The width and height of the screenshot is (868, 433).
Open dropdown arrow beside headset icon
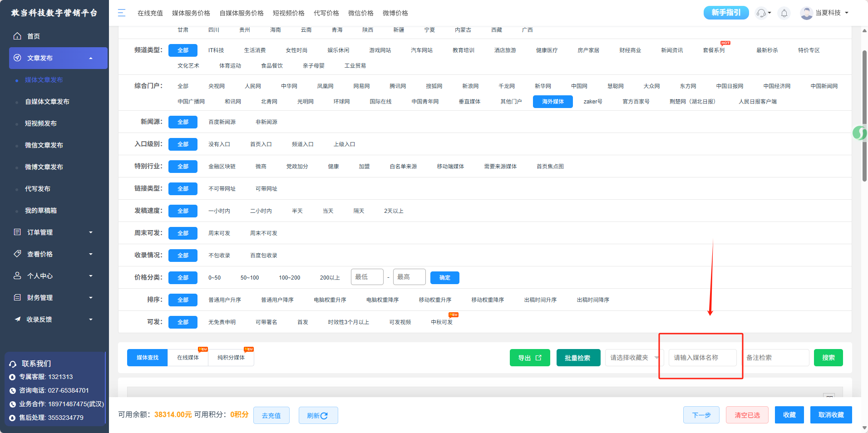pos(769,13)
